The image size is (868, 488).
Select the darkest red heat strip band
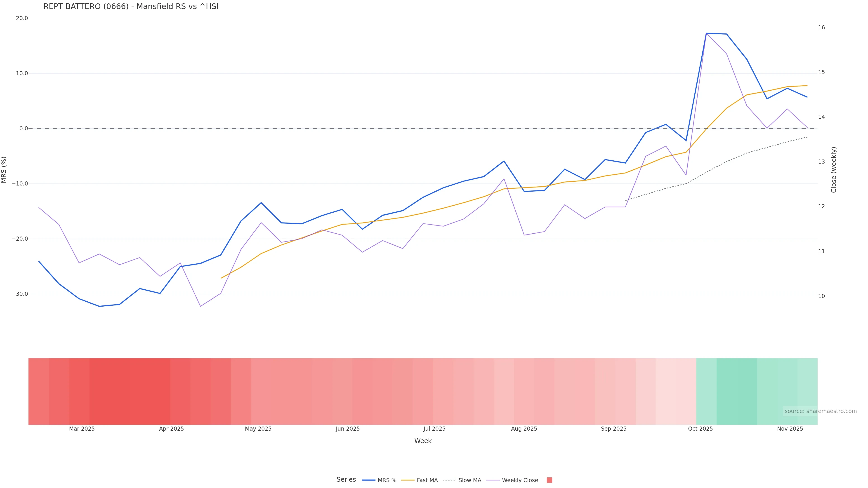click(x=130, y=391)
